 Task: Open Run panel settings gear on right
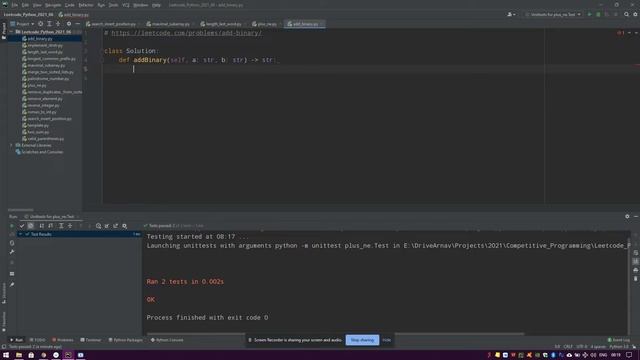tap(627, 216)
